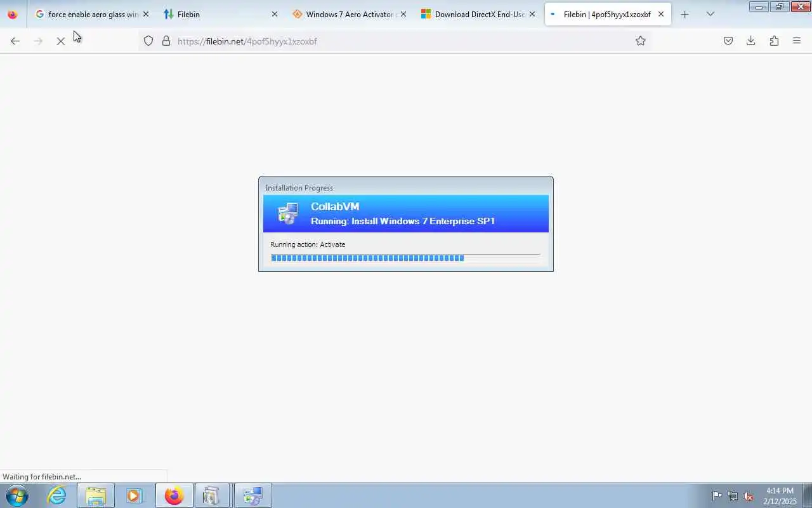
Task: Close the Download DirectX tab
Action: (532, 14)
